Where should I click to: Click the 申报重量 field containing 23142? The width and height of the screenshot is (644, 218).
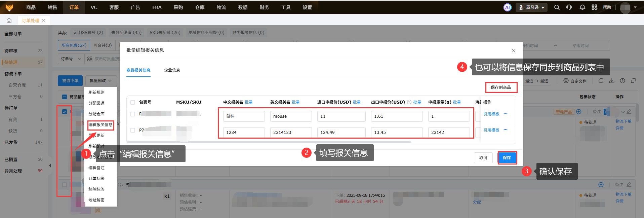[x=449, y=133]
